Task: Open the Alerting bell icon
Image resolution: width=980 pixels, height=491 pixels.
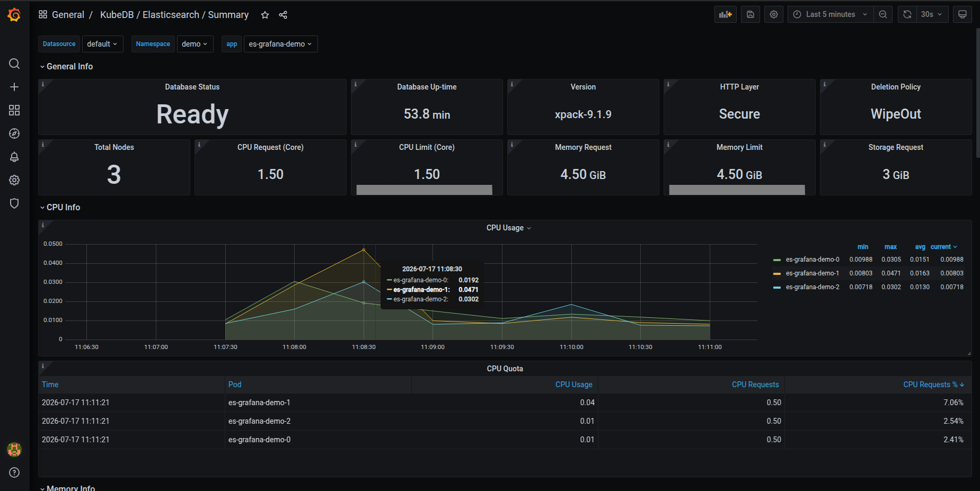Action: pyautogui.click(x=14, y=157)
